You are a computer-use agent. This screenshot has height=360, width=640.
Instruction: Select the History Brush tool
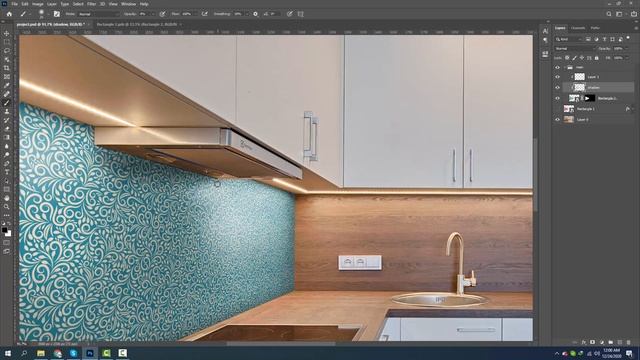(7, 120)
